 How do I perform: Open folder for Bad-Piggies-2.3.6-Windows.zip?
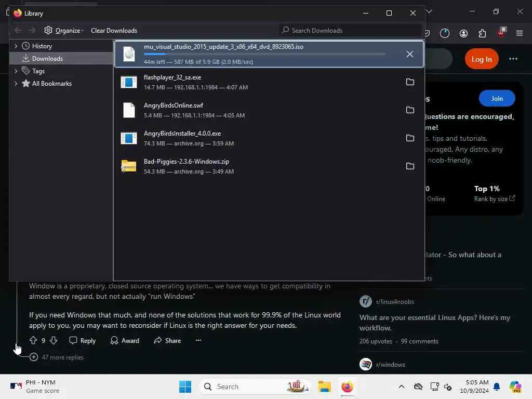pyautogui.click(x=410, y=166)
